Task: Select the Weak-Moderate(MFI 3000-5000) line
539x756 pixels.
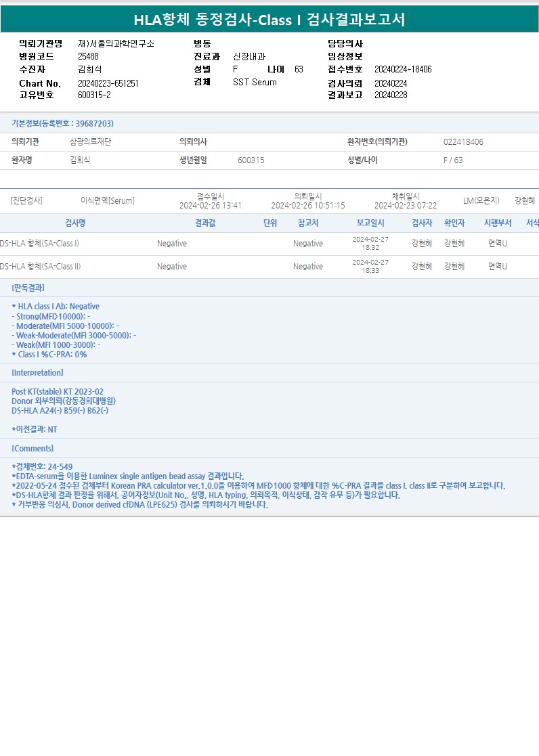Action: (x=74, y=335)
